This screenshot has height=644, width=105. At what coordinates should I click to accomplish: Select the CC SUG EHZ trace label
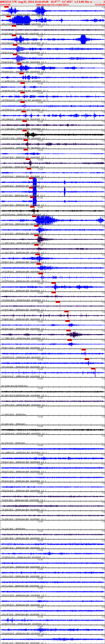click(24, 234)
